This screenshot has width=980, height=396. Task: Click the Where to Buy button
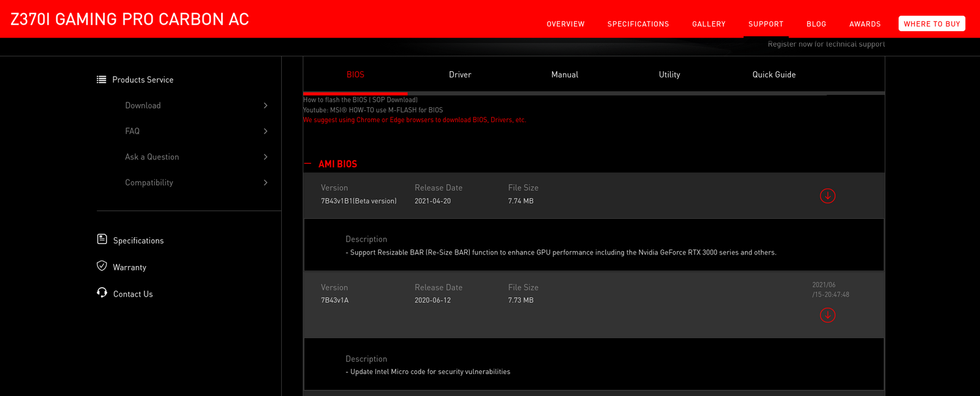[x=932, y=24]
